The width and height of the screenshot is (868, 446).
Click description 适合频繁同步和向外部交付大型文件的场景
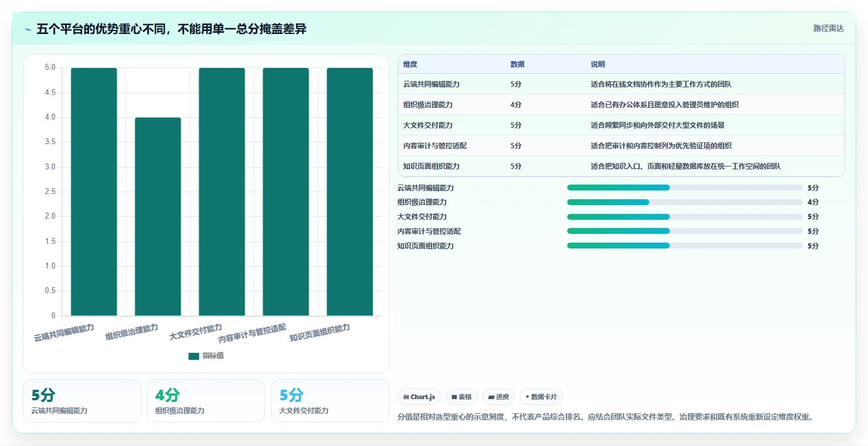(657, 125)
